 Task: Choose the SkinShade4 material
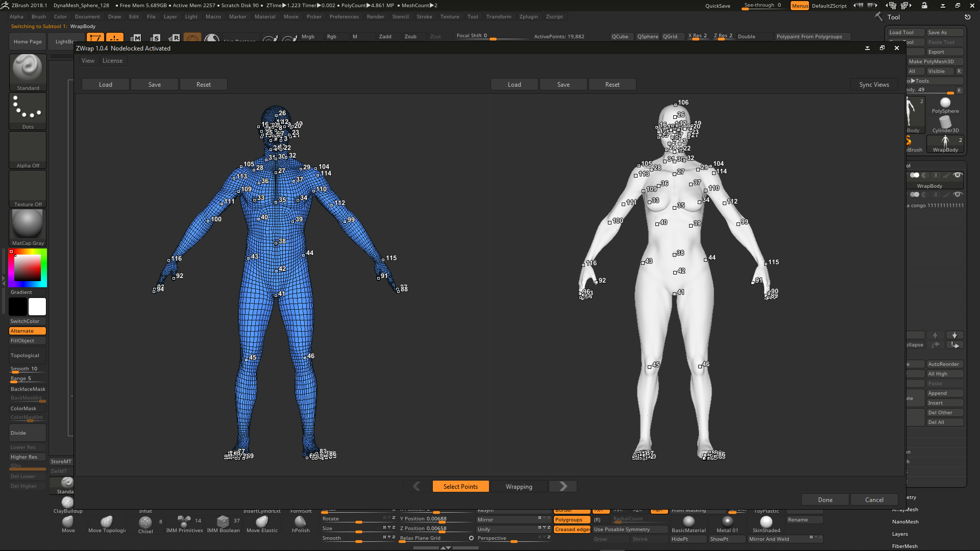pyautogui.click(x=766, y=524)
